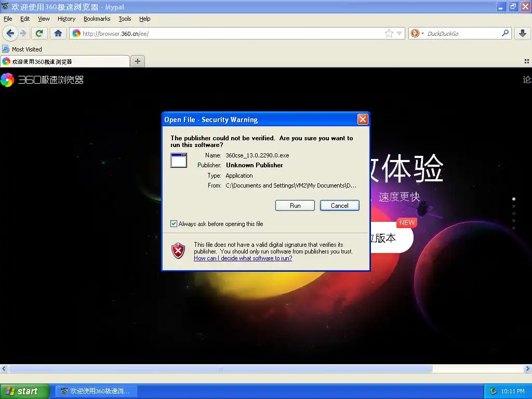
Task: Select the Mypal taskbar button
Action: (96, 391)
